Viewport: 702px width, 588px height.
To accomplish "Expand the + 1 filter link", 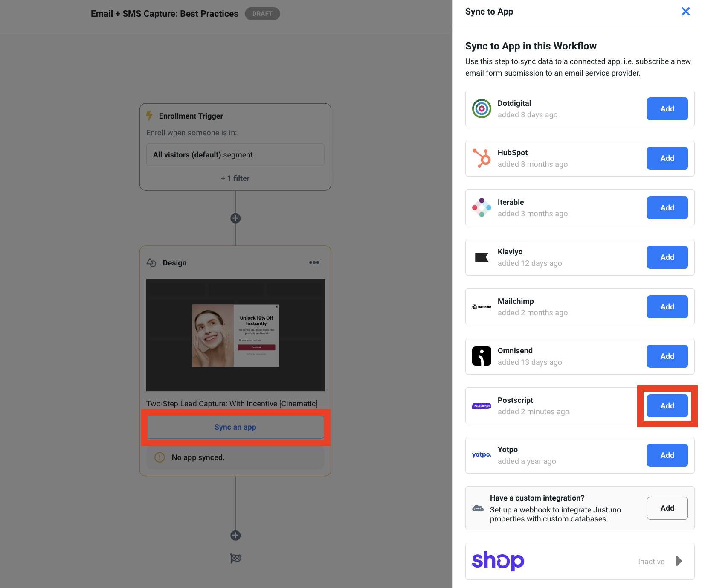I will [x=235, y=178].
